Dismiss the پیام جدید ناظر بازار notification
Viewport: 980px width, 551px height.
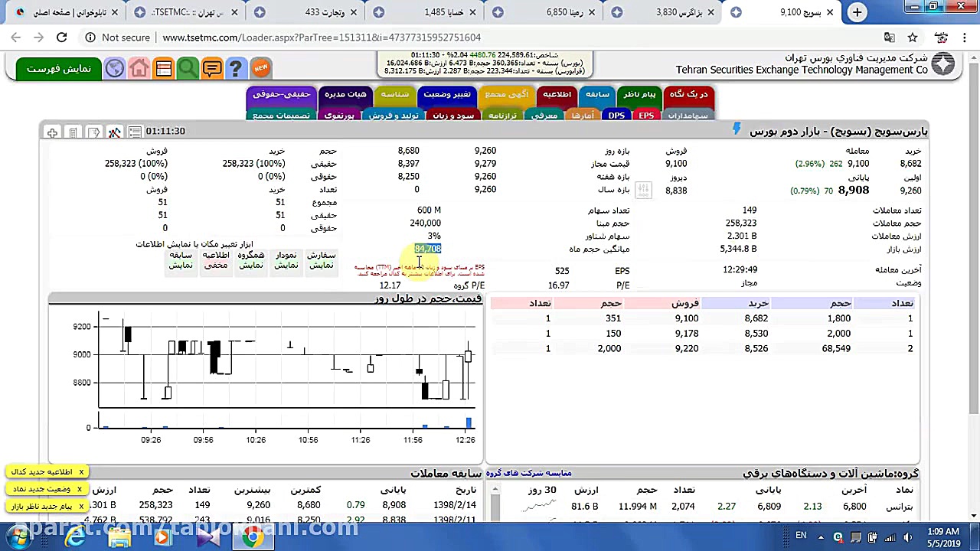(80, 506)
